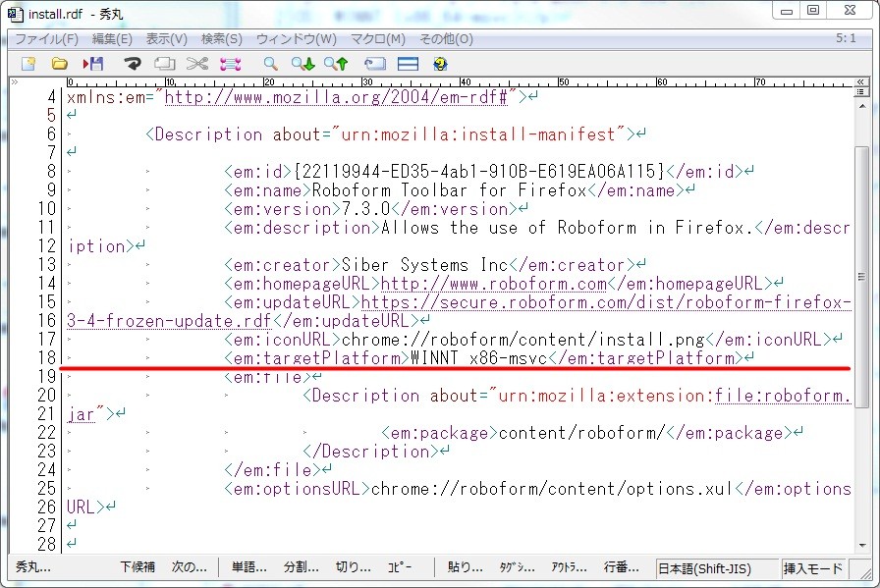Image resolution: width=880 pixels, height=588 pixels.
Task: Click the split window toolbar icon
Action: coord(408,64)
